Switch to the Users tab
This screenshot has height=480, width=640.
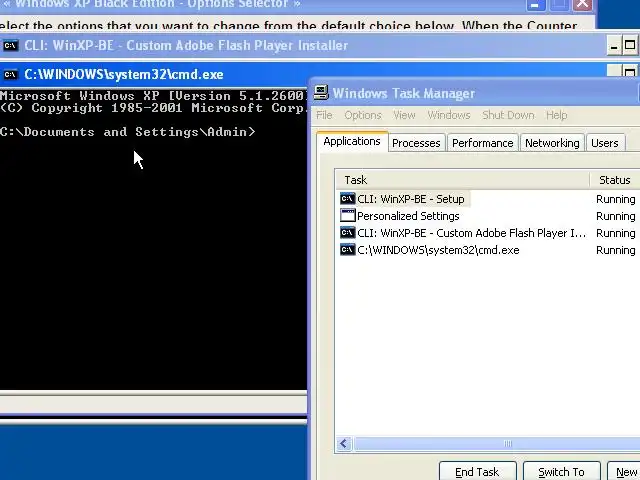point(605,143)
